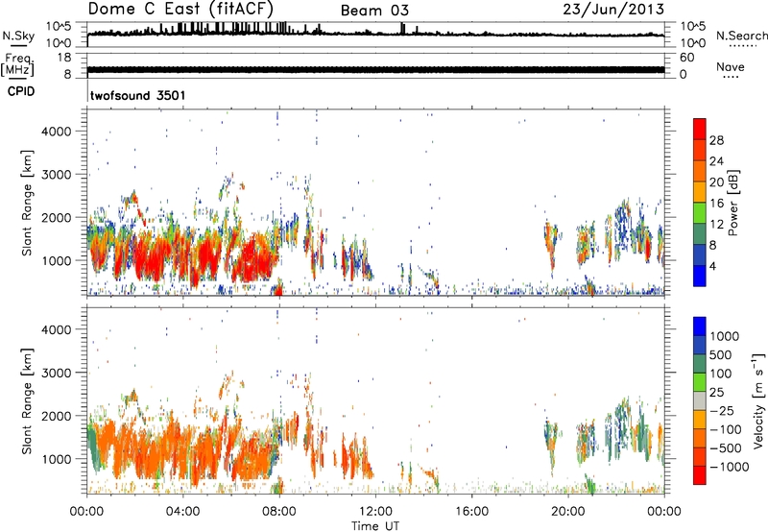The image size is (768, 532).
Task: Click the '16:00' time axis label
Action: (471, 512)
